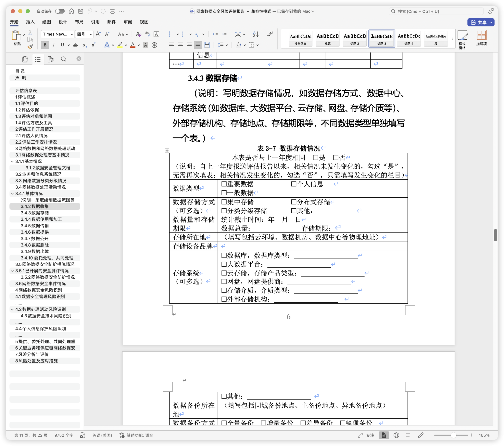
Task: Click the 共享 share button
Action: [x=481, y=22]
